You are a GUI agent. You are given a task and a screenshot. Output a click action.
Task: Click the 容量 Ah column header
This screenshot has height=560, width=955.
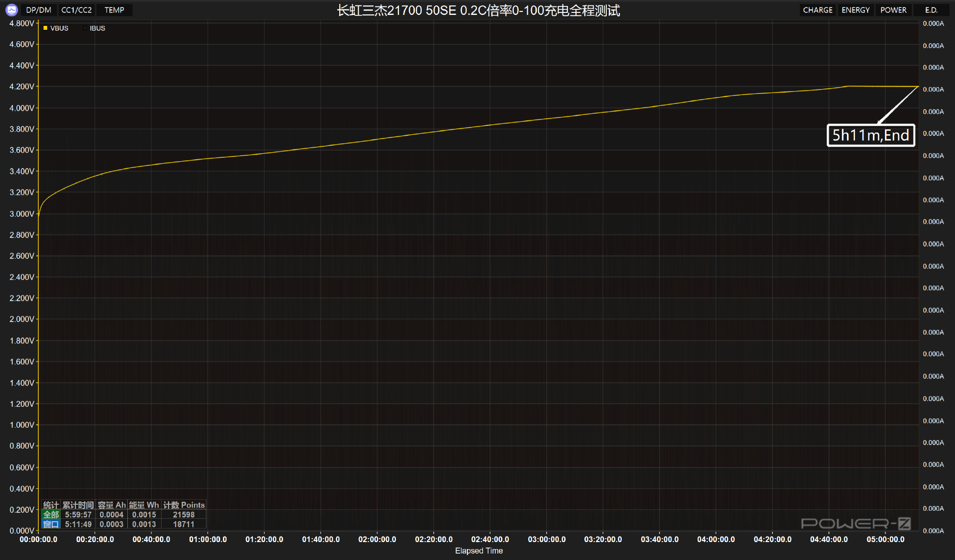coord(111,505)
